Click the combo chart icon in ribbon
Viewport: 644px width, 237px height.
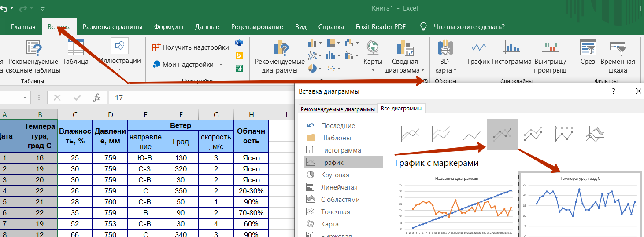click(x=349, y=55)
